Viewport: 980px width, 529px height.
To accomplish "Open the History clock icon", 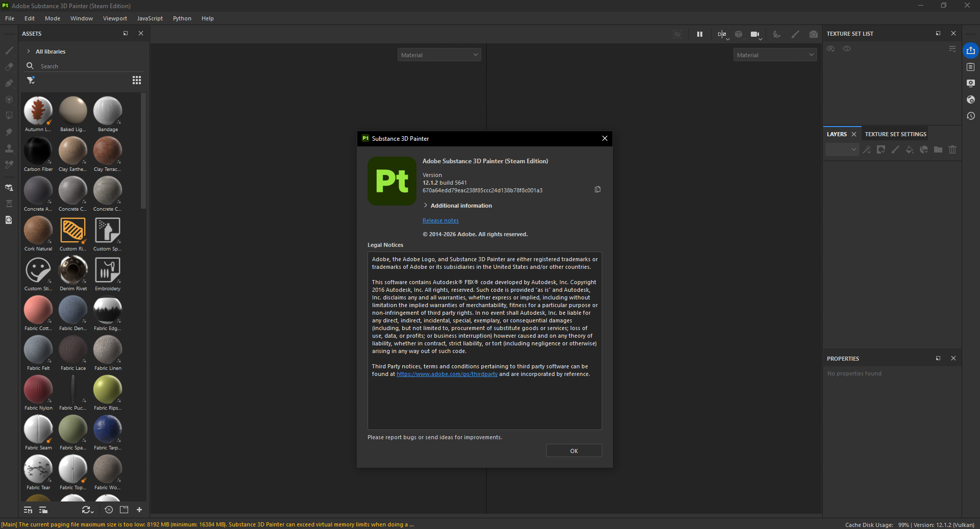I will [971, 116].
